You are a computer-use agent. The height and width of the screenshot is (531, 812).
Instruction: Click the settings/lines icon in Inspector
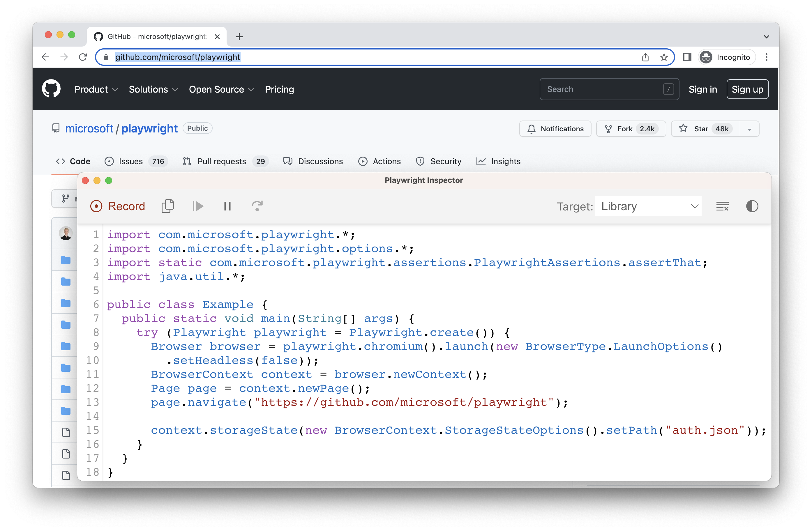click(722, 206)
